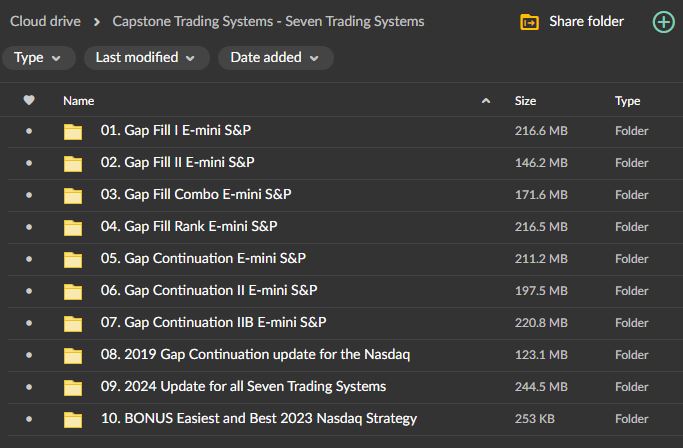Open 09. 2024 Update for all Seven Trading Systems
Viewport: 683px width, 448px height.
click(x=243, y=387)
